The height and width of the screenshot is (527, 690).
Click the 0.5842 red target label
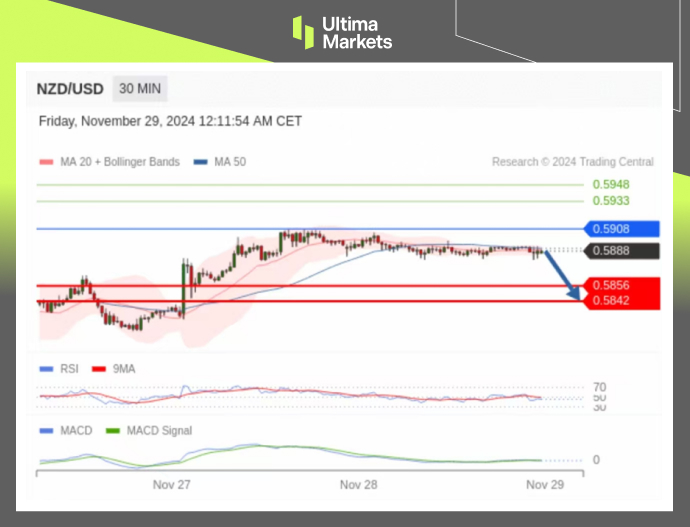point(622,301)
